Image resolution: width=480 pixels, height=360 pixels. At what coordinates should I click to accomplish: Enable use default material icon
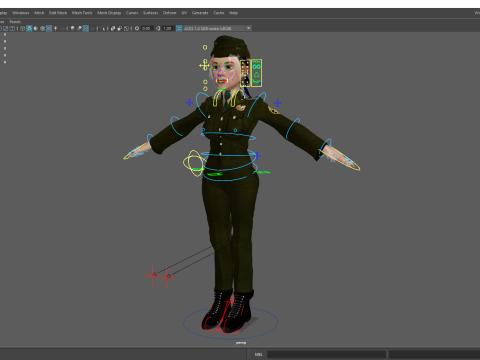point(36,28)
